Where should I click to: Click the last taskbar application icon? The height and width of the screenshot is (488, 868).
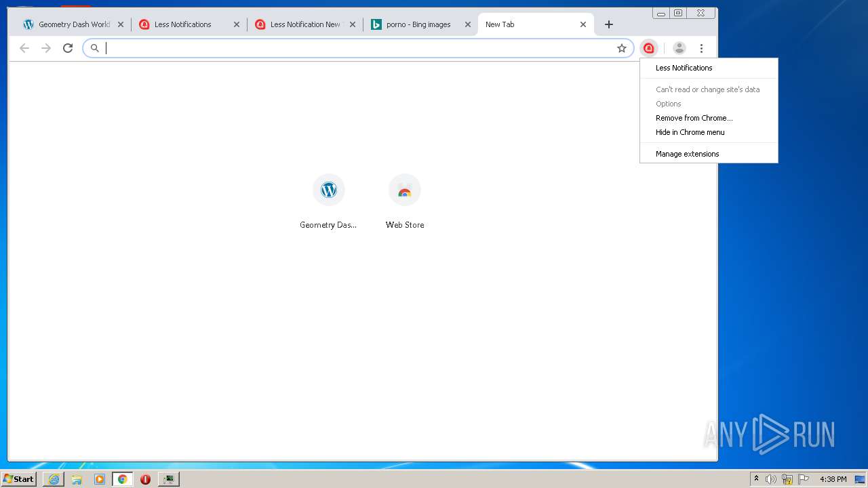tap(168, 479)
